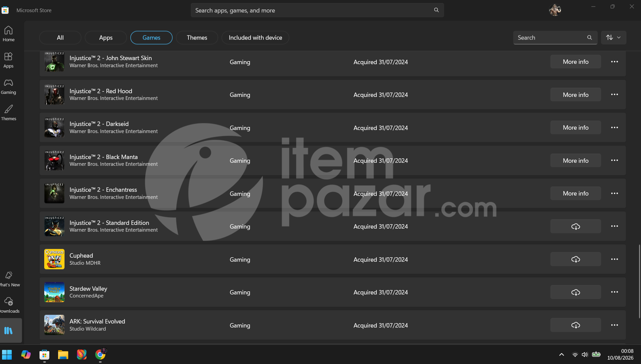Image resolution: width=641 pixels, height=364 pixels.
Task: Open more options for John Stewart Skin
Action: click(614, 62)
